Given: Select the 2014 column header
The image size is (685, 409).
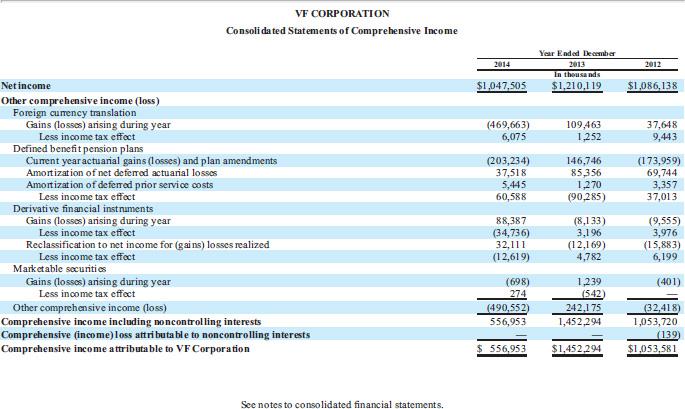Looking at the screenshot, I should pos(503,64).
